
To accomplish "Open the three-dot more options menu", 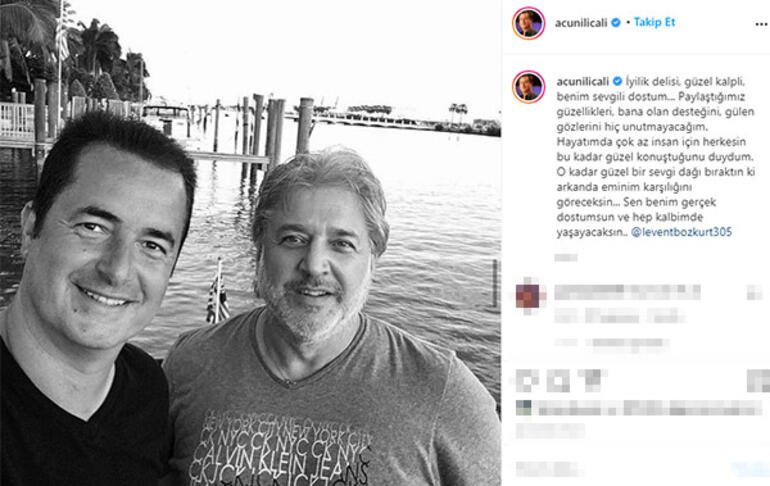I will coord(761,24).
